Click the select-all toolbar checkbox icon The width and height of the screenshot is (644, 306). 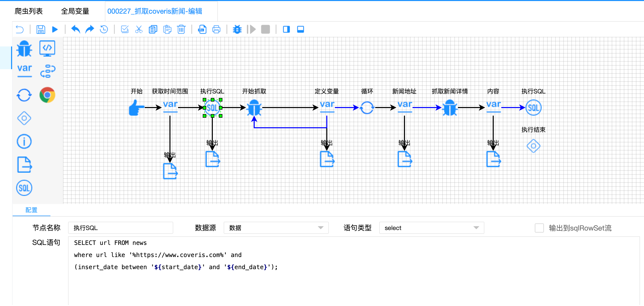pyautogui.click(x=125, y=30)
